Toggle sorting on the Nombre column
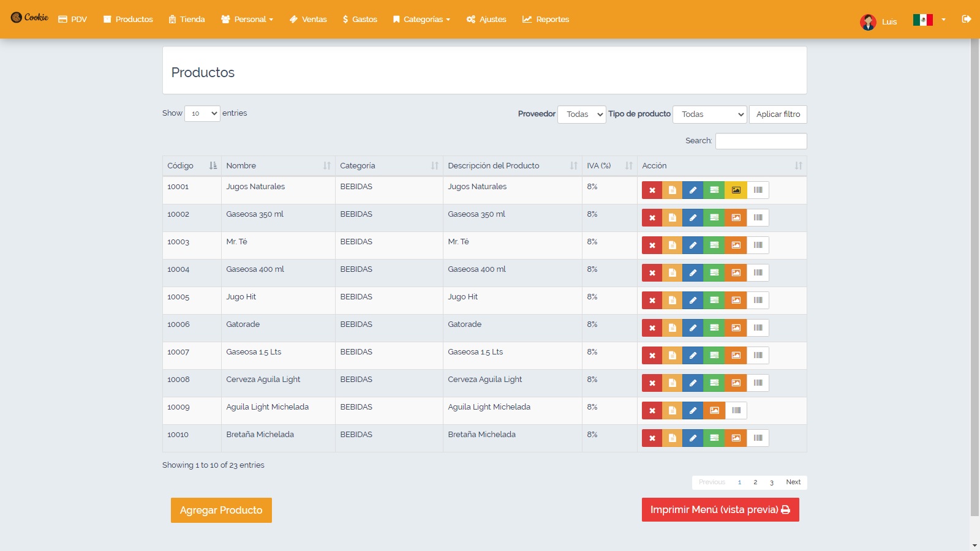The width and height of the screenshot is (980, 551). pos(277,166)
